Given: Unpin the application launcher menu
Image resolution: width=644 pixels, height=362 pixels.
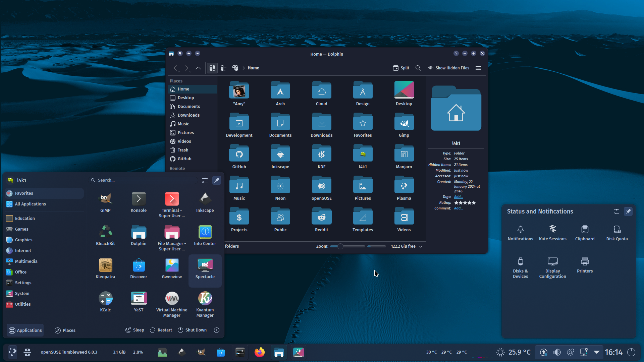Looking at the screenshot, I should click(217, 180).
